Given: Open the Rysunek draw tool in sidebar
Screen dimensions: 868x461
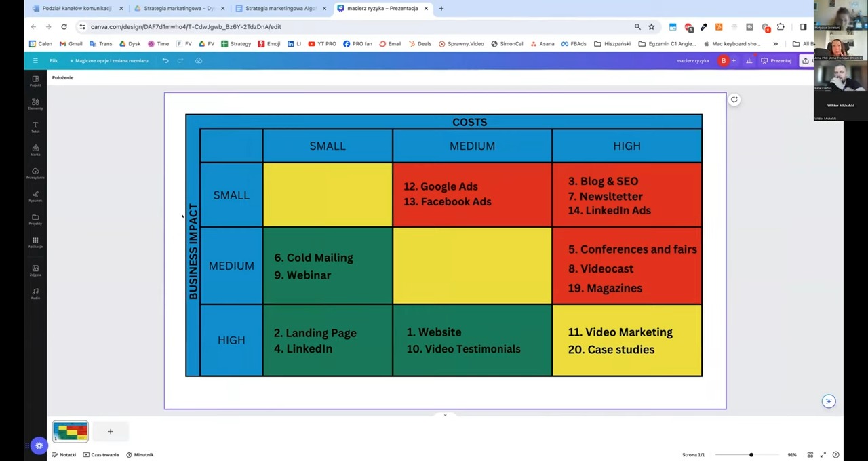Looking at the screenshot, I should click(35, 196).
